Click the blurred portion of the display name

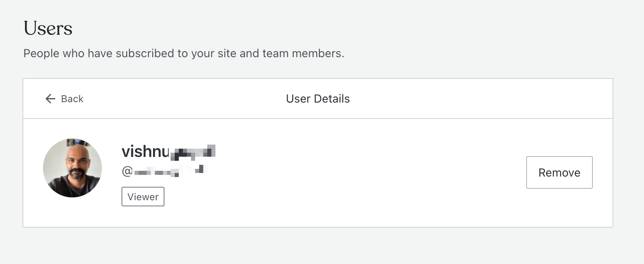click(x=193, y=152)
